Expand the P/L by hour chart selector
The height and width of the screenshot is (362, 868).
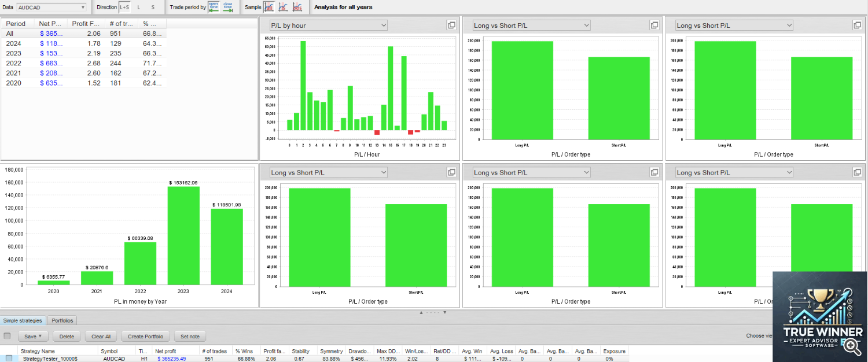tap(328, 25)
